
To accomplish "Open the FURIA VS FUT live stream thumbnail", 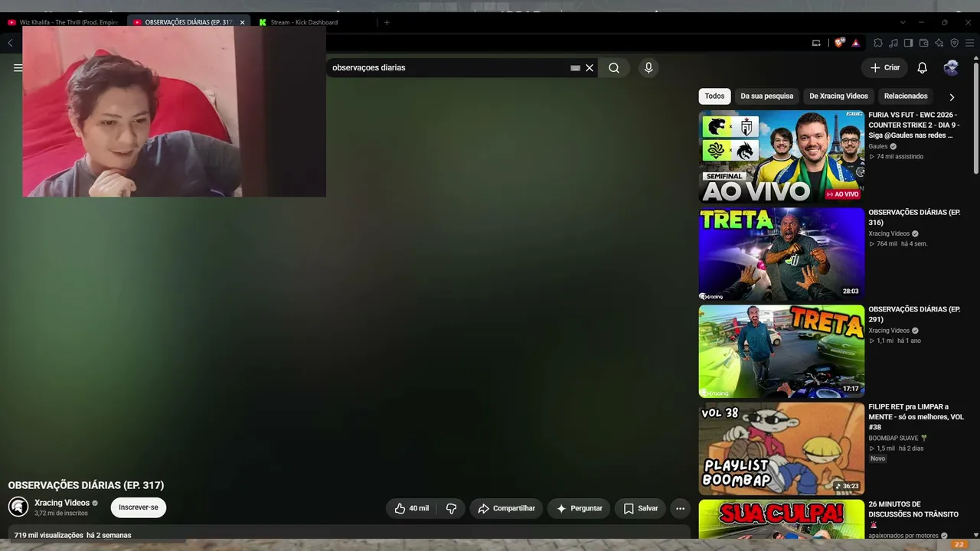I will click(x=781, y=157).
